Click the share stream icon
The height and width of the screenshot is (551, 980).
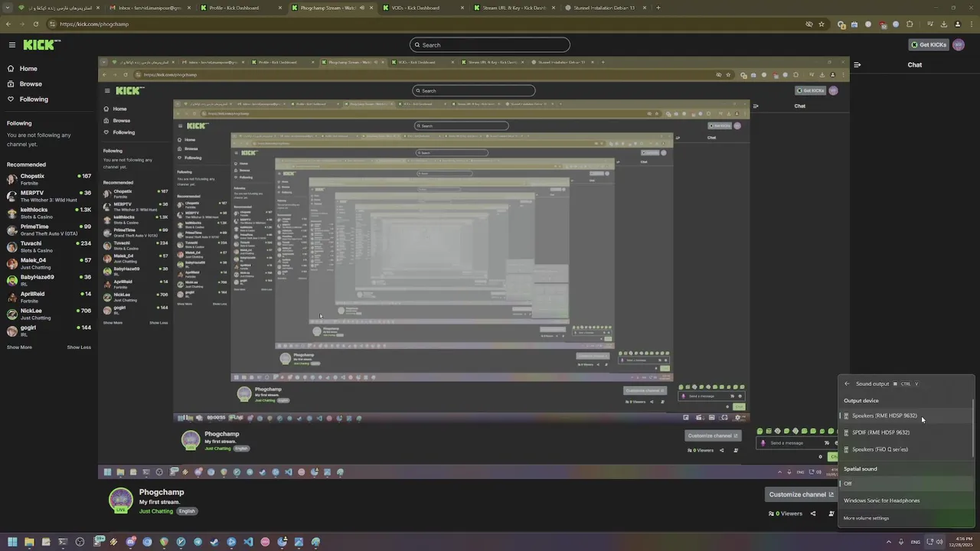click(813, 514)
